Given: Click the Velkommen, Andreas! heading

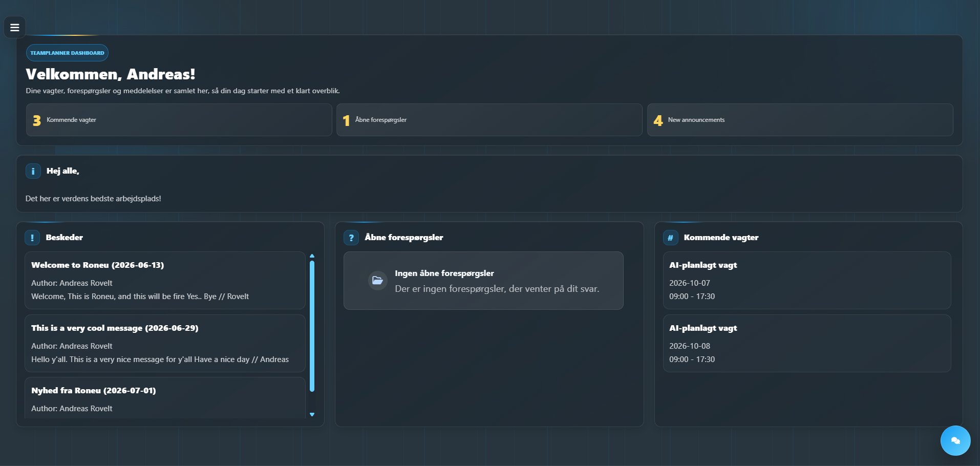Looking at the screenshot, I should (x=111, y=74).
